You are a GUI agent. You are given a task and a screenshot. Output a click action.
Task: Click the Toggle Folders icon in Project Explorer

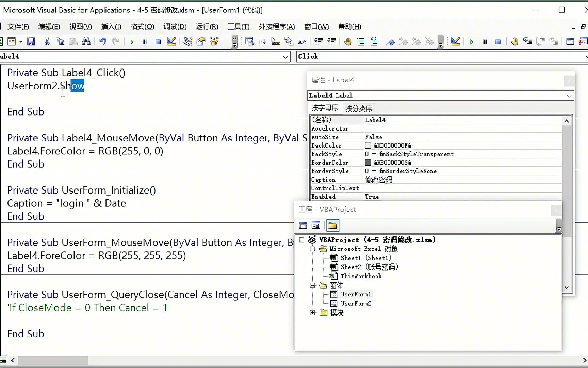tap(332, 225)
